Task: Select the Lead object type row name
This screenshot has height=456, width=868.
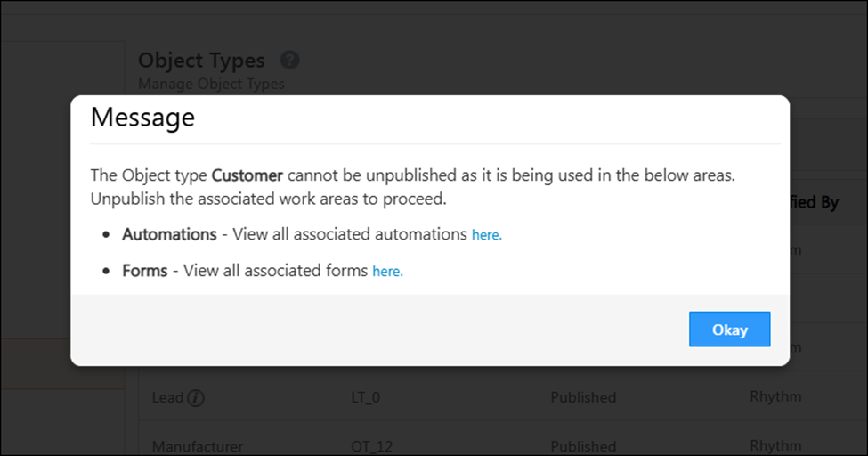Action: coord(167,398)
